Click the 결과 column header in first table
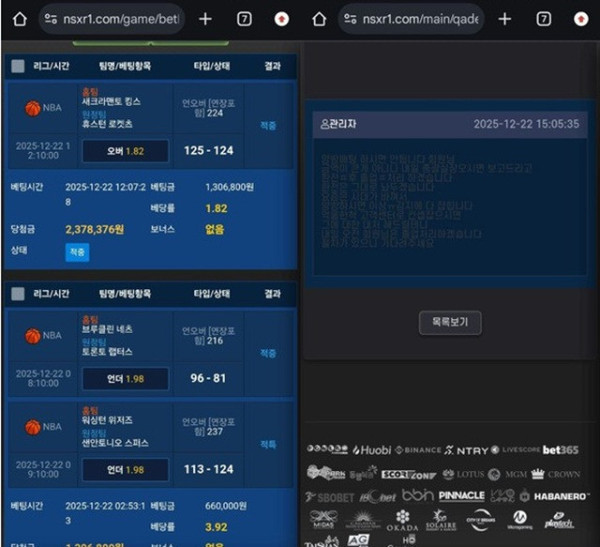The height and width of the screenshot is (547, 600). (x=272, y=66)
